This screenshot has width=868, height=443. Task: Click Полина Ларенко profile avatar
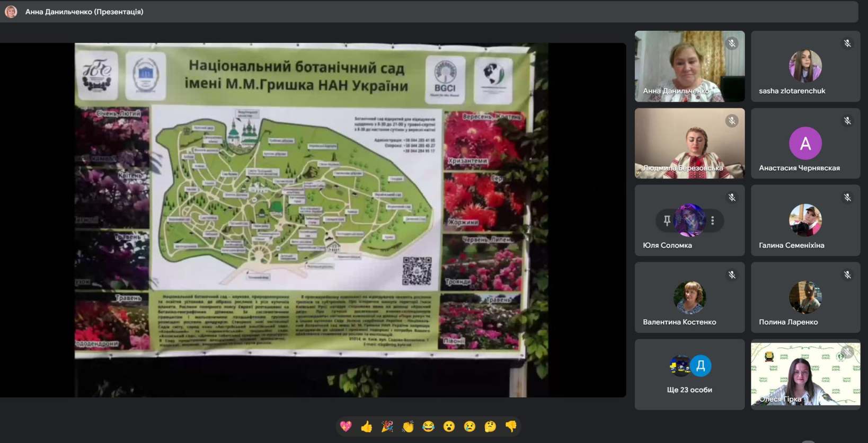[805, 297]
